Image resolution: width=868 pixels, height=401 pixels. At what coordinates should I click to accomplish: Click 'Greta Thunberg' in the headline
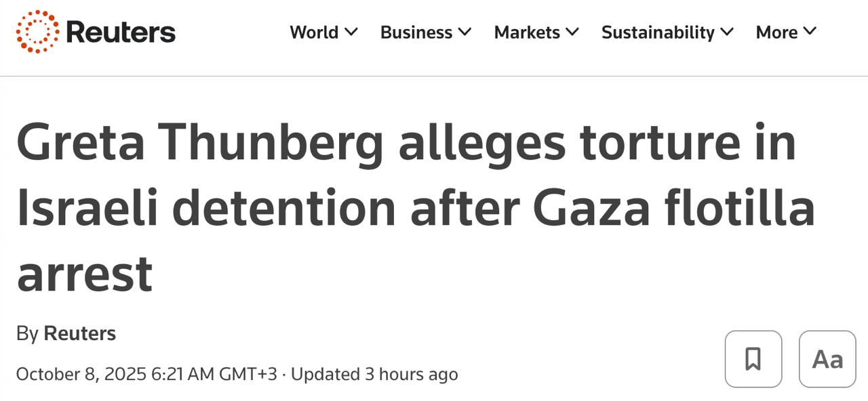point(200,142)
